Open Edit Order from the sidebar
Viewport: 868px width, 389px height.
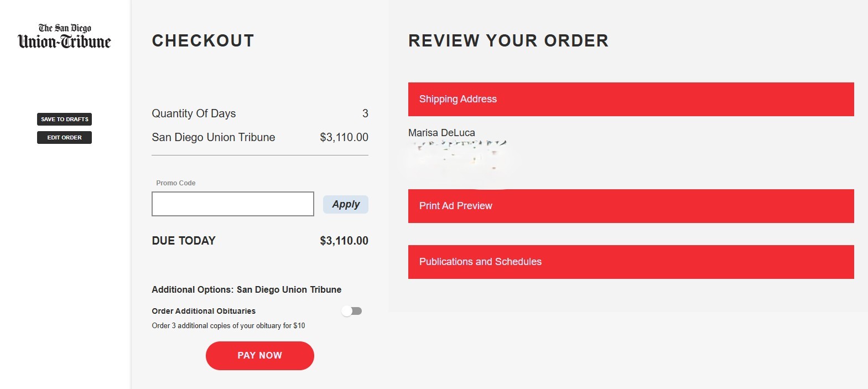pos(64,137)
